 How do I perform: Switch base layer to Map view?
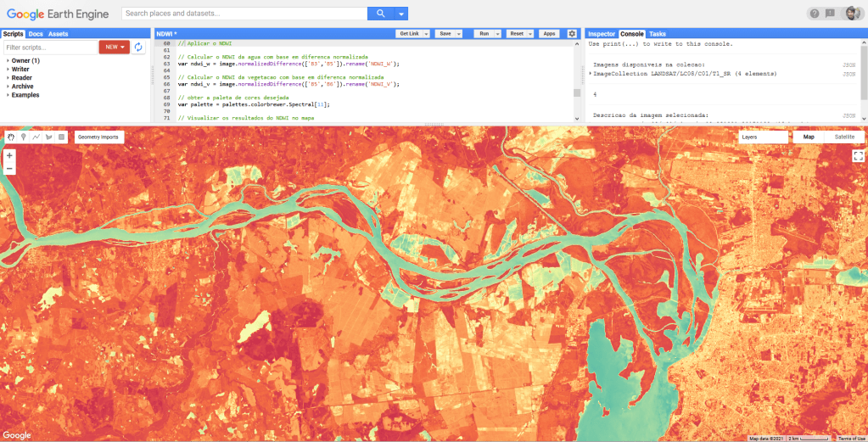coord(808,137)
